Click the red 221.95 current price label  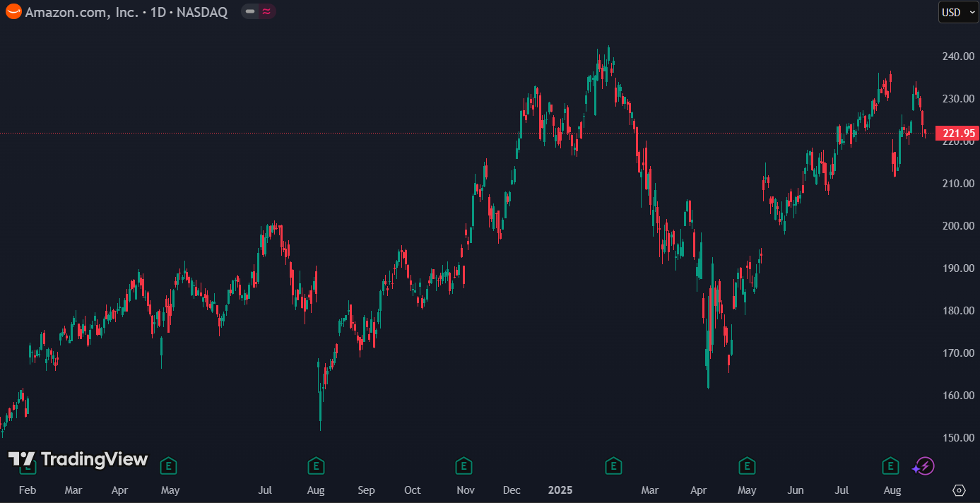[x=957, y=133]
